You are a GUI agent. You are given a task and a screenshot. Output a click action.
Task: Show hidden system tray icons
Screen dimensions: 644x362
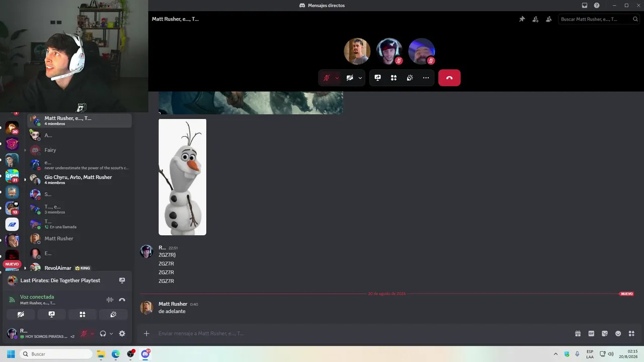[x=555, y=354]
